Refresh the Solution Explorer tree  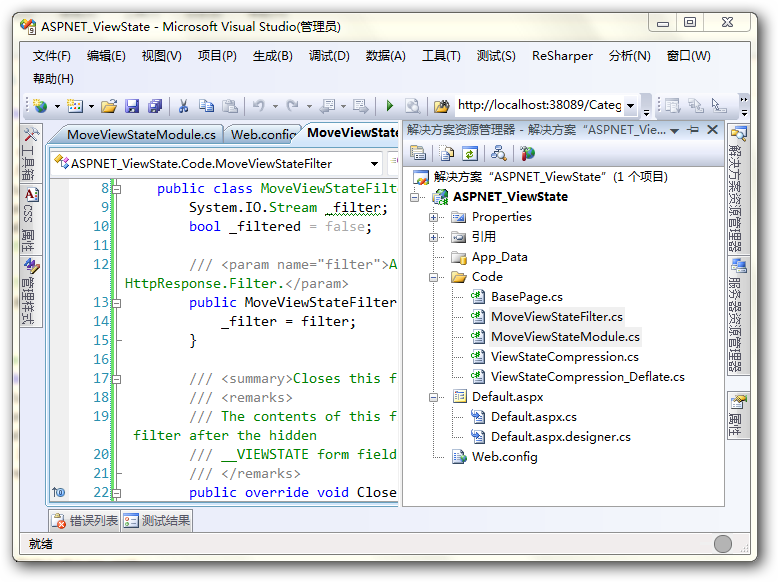coord(470,153)
